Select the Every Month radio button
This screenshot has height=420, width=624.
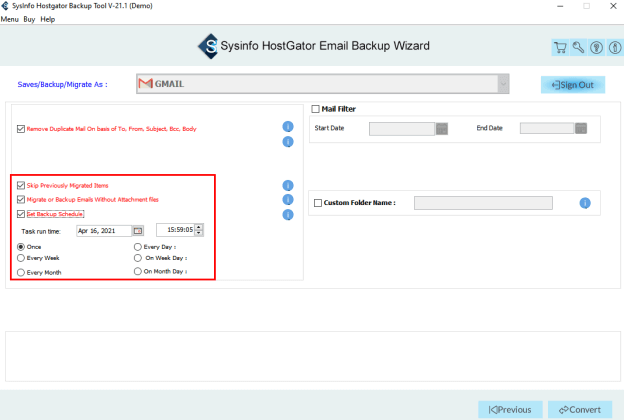click(21, 273)
